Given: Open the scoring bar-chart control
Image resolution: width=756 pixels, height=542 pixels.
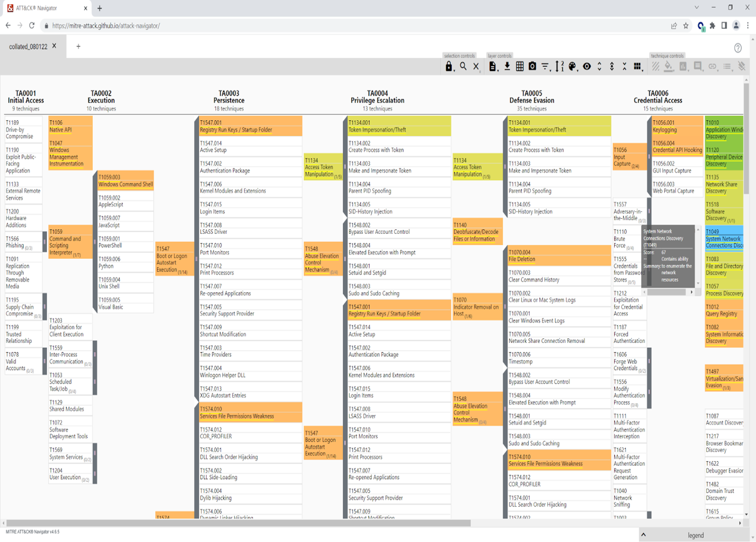Looking at the screenshot, I should [x=683, y=66].
